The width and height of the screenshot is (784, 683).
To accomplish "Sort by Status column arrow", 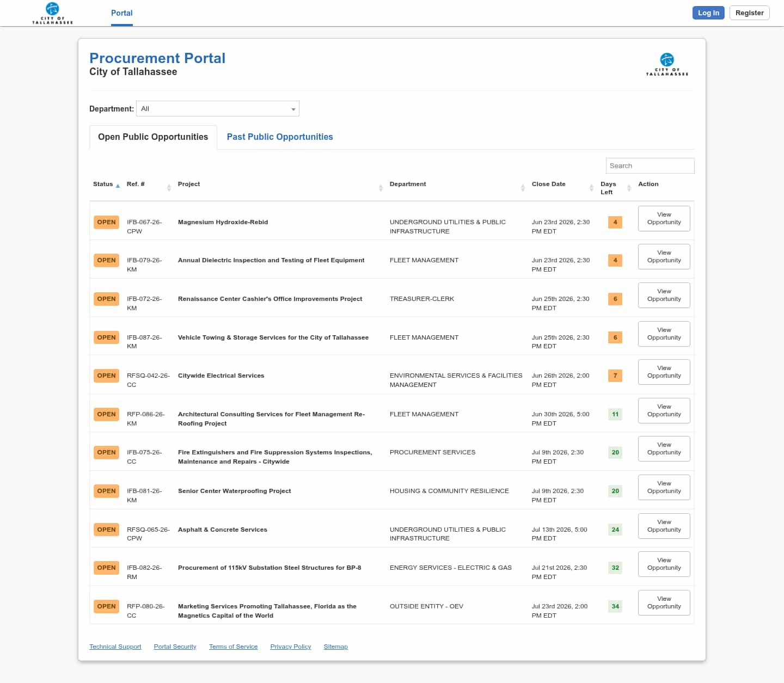I will click(x=118, y=186).
